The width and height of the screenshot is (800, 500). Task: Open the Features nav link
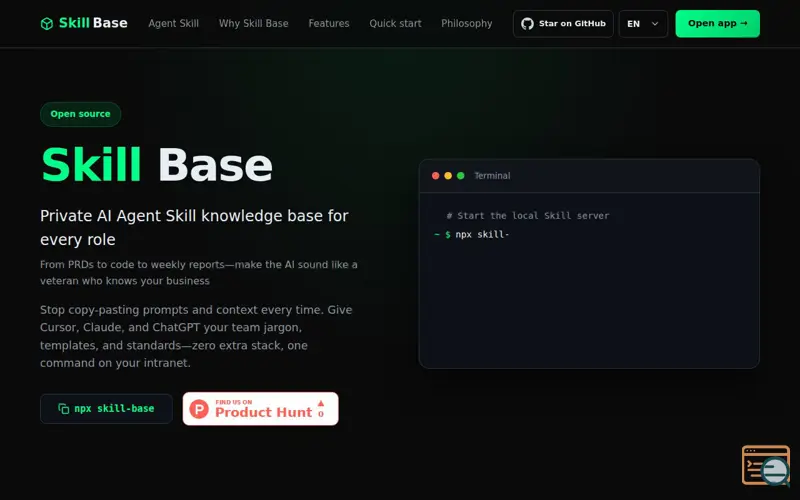pos(329,23)
